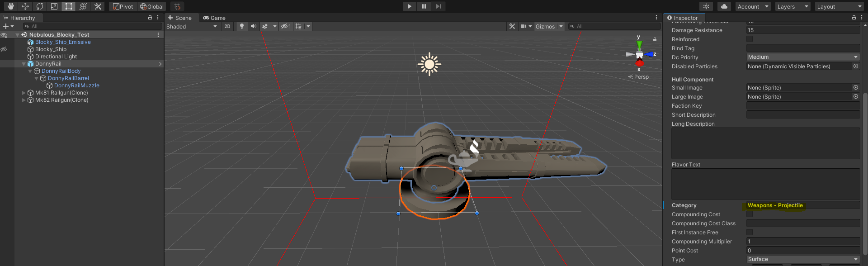The width and height of the screenshot is (868, 266).
Task: Open Scene view options menu
Action: coord(656,17)
